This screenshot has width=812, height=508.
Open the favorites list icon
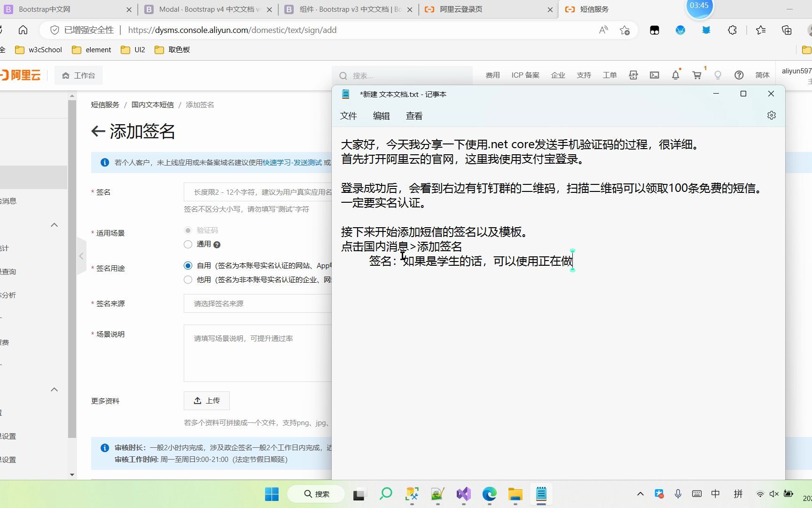[x=761, y=30]
